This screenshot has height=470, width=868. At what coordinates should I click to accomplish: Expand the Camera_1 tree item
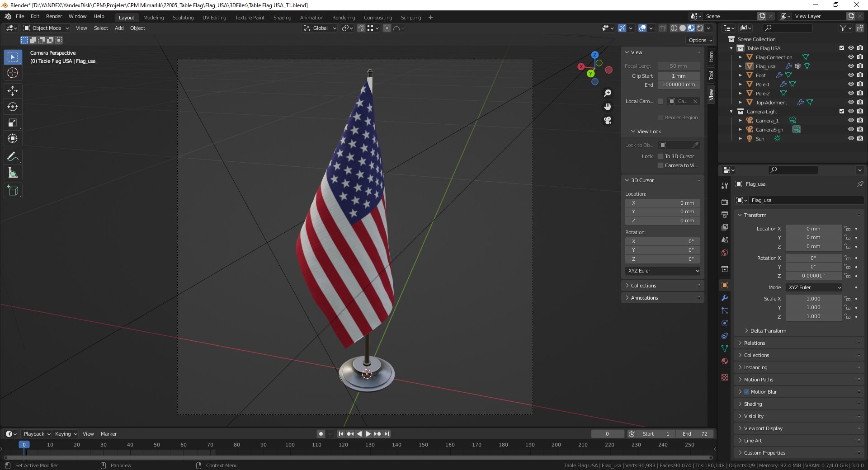(741, 121)
